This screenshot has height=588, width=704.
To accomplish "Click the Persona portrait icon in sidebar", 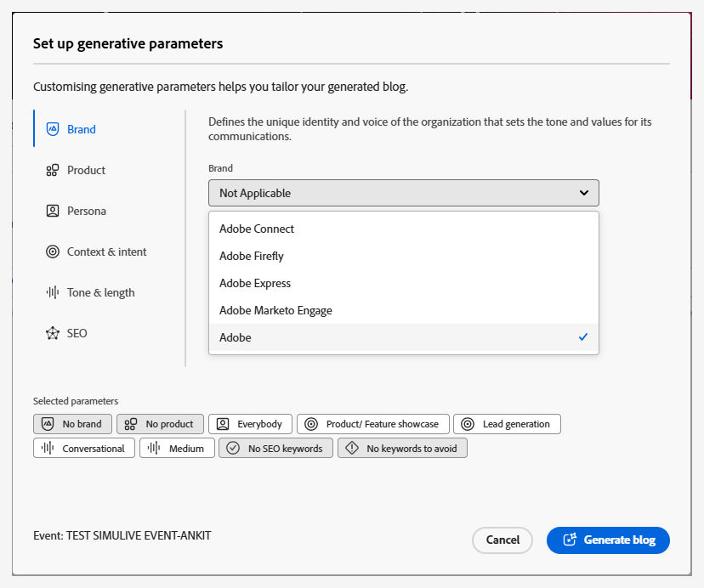I will pos(53,211).
